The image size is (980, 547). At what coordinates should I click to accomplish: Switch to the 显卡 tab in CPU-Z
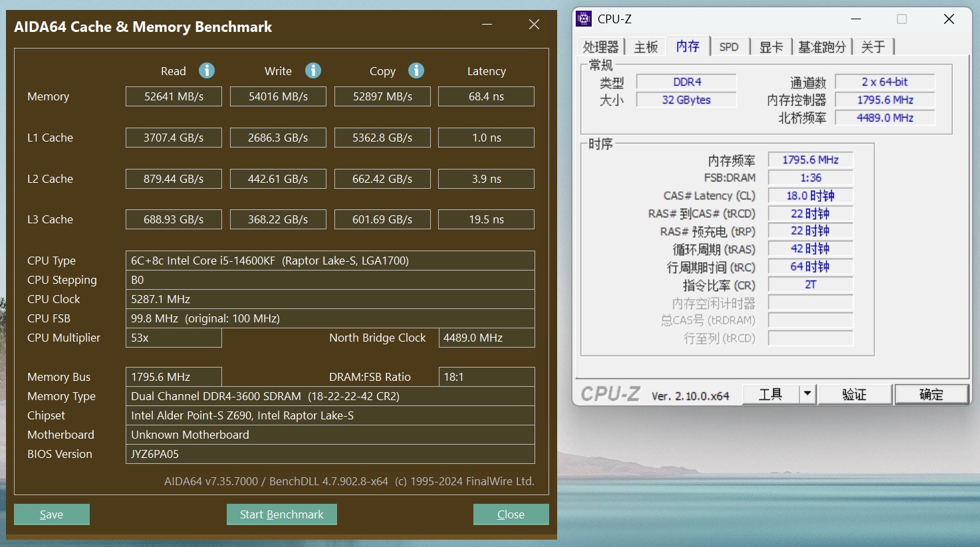click(x=771, y=47)
